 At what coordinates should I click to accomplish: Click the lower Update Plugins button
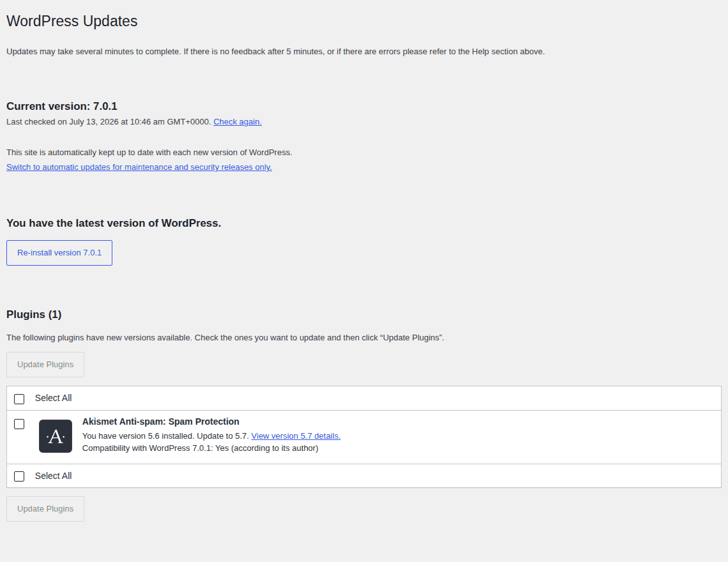pyautogui.click(x=45, y=509)
